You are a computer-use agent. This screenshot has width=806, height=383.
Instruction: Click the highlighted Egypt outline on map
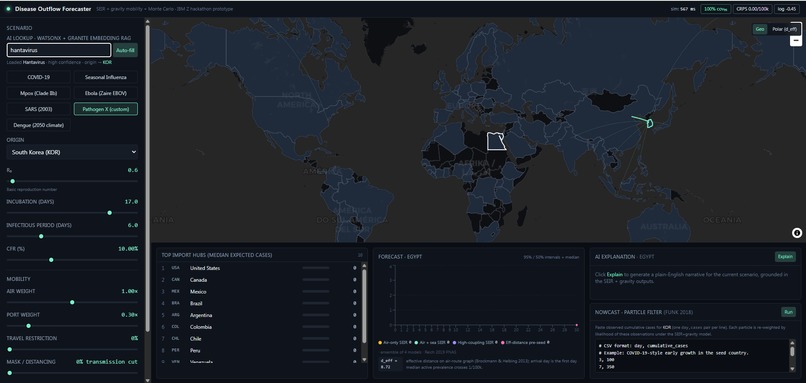tap(496, 141)
